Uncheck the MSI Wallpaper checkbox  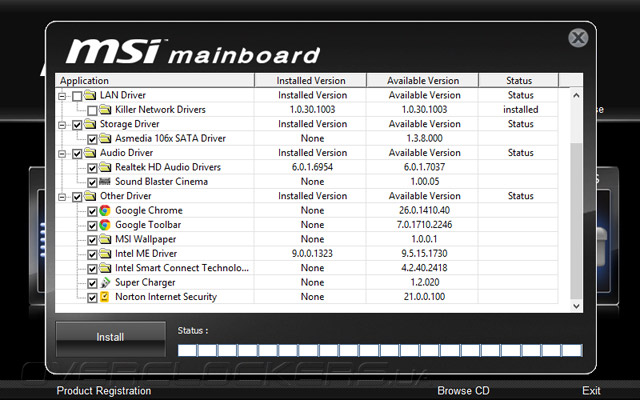[92, 240]
